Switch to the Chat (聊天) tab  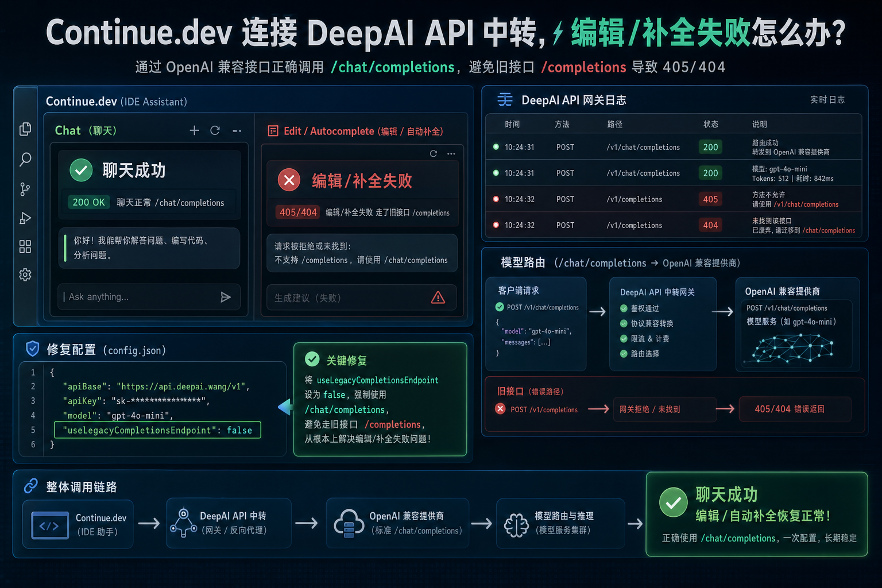pos(86,130)
